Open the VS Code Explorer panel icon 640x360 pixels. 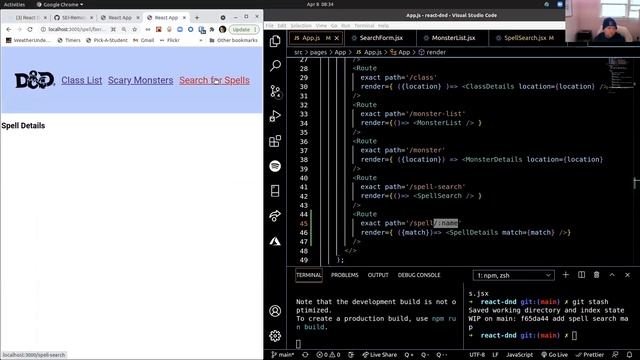[x=275, y=41]
